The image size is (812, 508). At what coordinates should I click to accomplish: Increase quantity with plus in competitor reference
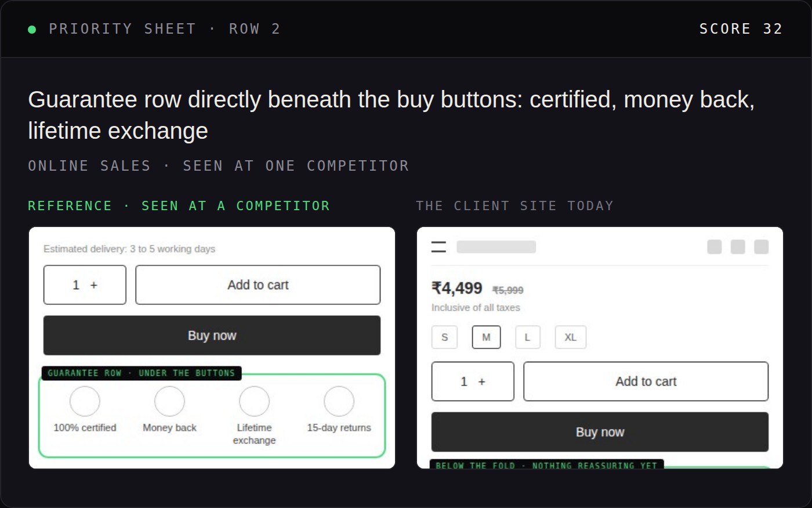[94, 285]
